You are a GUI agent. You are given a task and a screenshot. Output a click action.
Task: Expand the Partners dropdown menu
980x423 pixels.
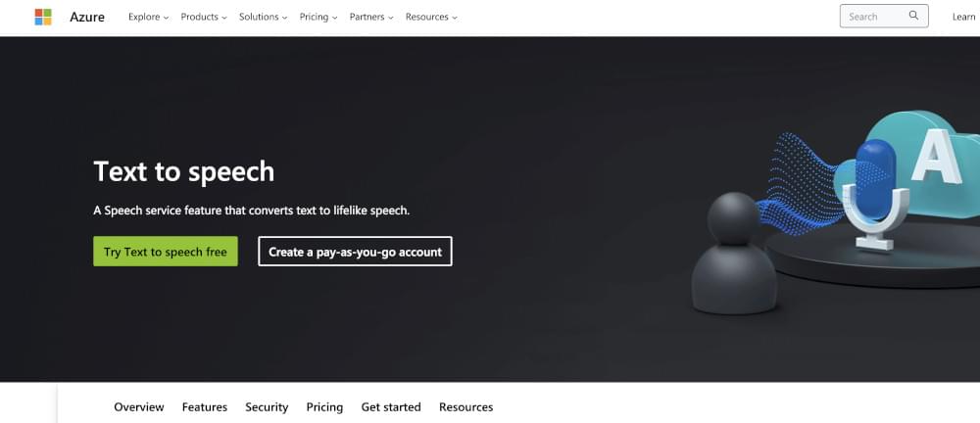pyautogui.click(x=371, y=17)
